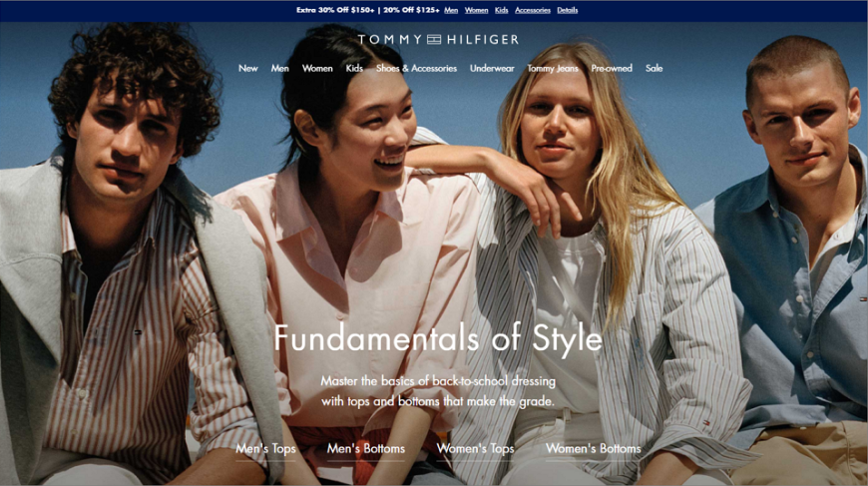Shop Men's Tops link
Screen dimensions: 868x486
point(265,449)
